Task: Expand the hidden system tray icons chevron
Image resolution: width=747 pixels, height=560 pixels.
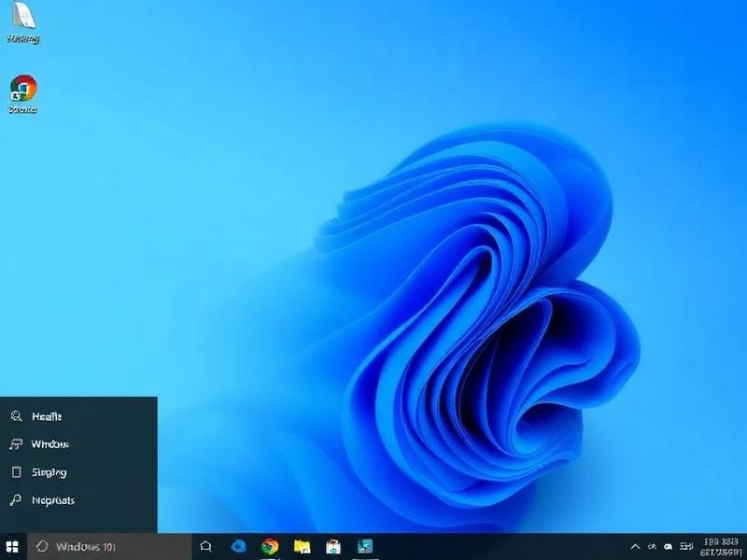Action: point(635,547)
